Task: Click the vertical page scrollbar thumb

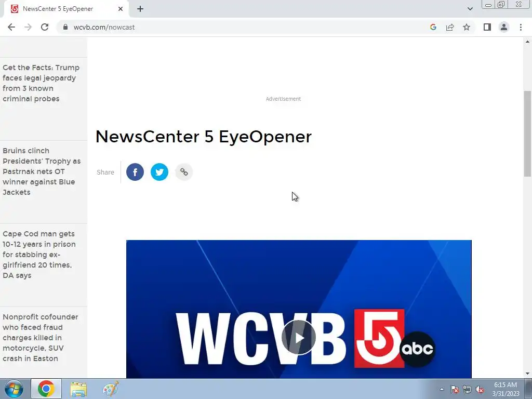Action: [x=527, y=134]
